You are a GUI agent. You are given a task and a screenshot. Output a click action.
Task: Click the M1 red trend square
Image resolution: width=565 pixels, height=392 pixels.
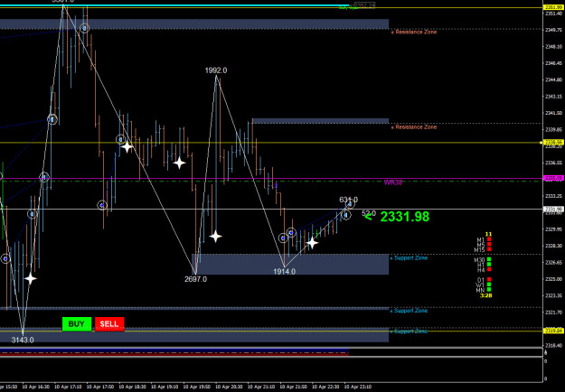pos(489,239)
